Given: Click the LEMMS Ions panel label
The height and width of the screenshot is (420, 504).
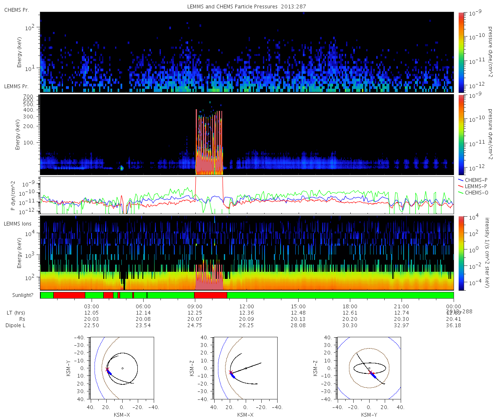Looking at the screenshot, I should click(17, 222).
